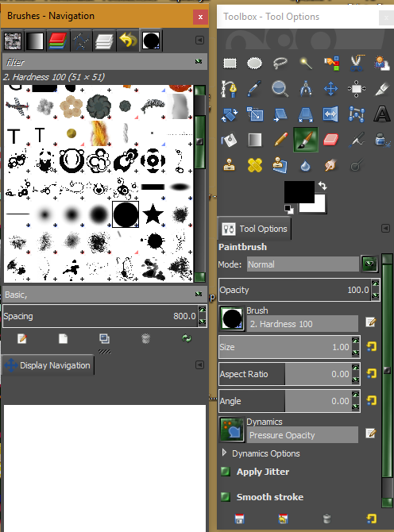Enable the Apply Jitter checkbox
Screen dimensions: 394x532
coord(226,472)
